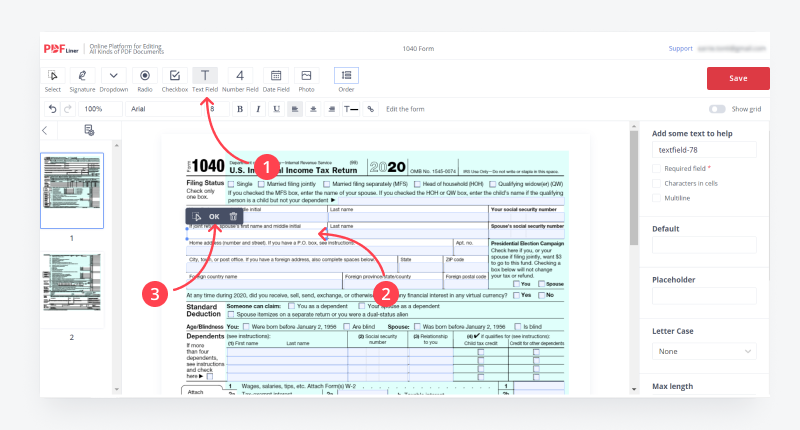Undo the last action
This screenshot has width=800, height=430.
click(x=52, y=109)
